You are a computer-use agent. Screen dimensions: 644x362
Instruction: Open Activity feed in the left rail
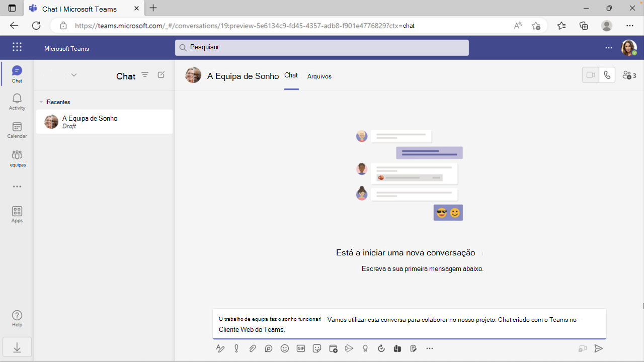click(x=17, y=102)
